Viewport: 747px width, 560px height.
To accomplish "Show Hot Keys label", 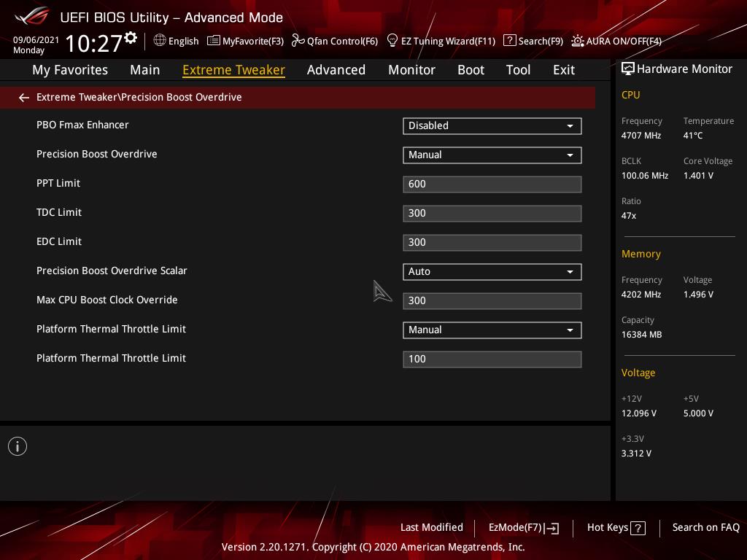I will click(608, 528).
